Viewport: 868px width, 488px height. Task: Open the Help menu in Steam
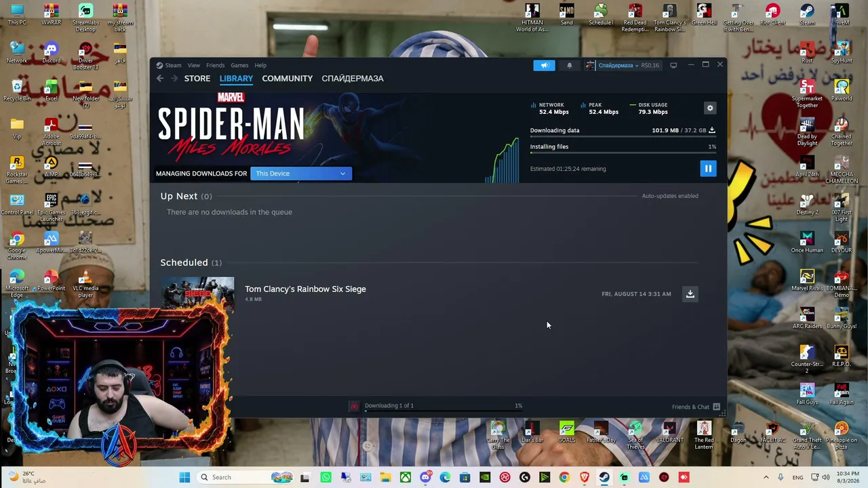coord(260,65)
